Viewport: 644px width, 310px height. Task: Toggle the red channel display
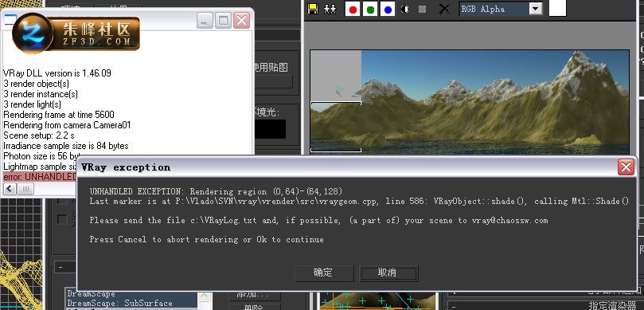(353, 10)
